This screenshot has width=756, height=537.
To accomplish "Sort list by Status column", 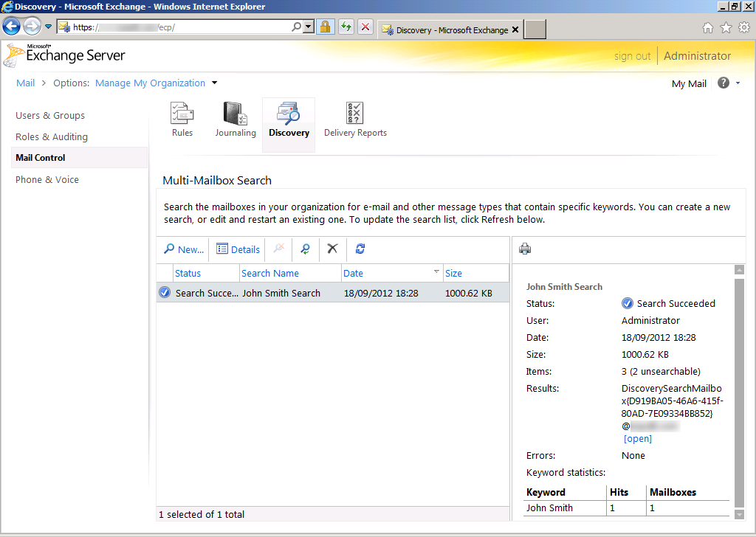I will point(207,273).
